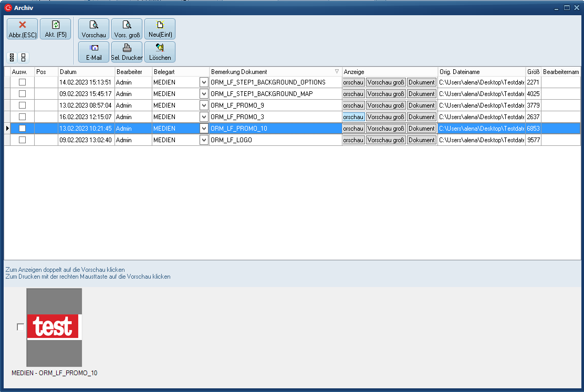584x392 pixels.
Task: Refresh the list with Akt. (F5)
Action: point(55,29)
